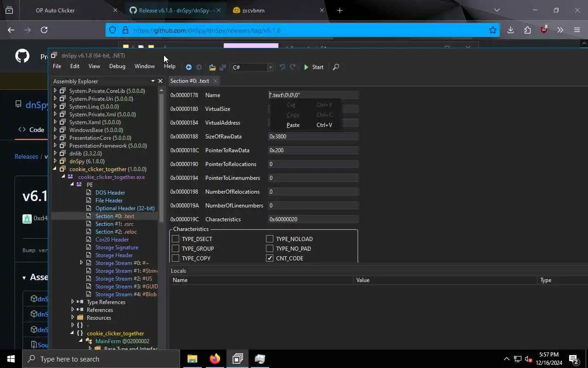Image resolution: width=588 pixels, height=368 pixels.
Task: Click the Name column header in Locals
Action: [x=262, y=280]
